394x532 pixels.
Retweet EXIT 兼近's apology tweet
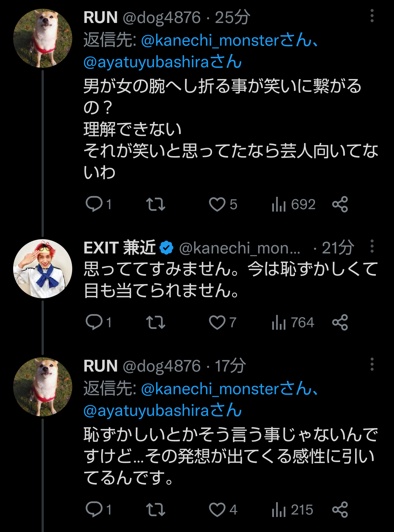[156, 322]
